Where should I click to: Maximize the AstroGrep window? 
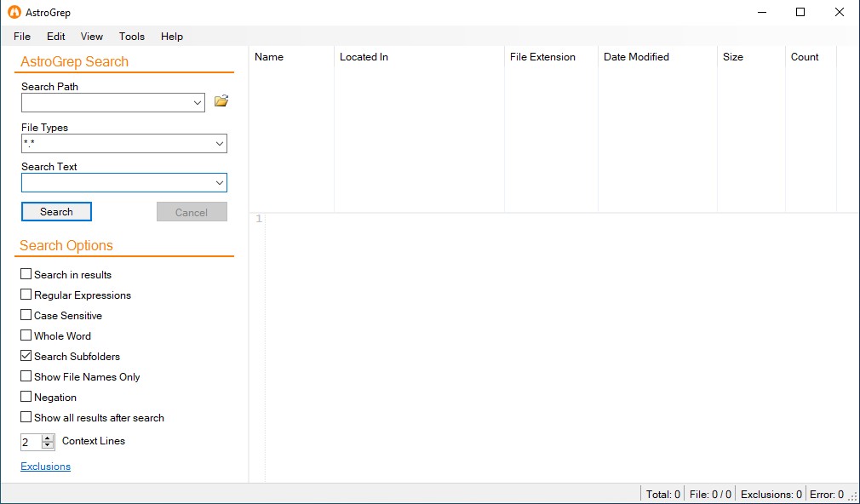pos(800,12)
